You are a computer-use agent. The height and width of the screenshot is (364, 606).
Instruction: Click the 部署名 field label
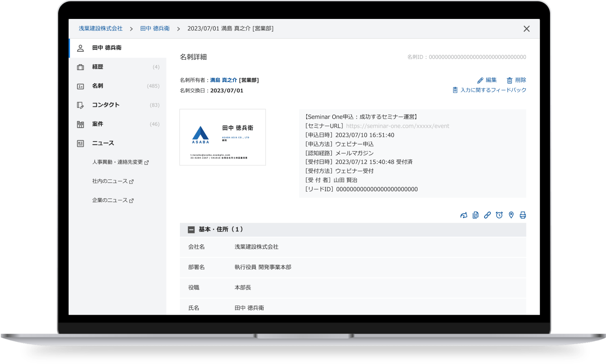pyautogui.click(x=196, y=267)
